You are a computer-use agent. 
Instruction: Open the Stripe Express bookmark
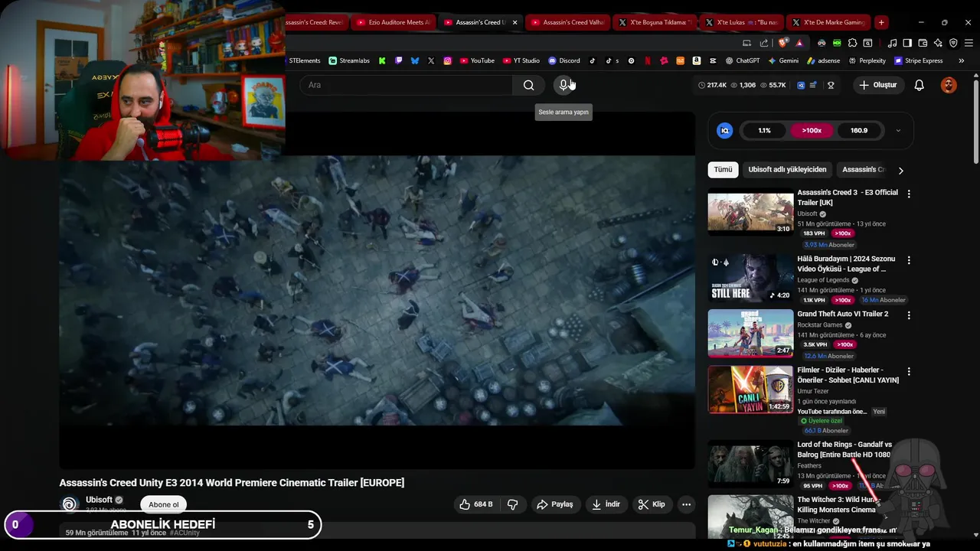coord(919,60)
